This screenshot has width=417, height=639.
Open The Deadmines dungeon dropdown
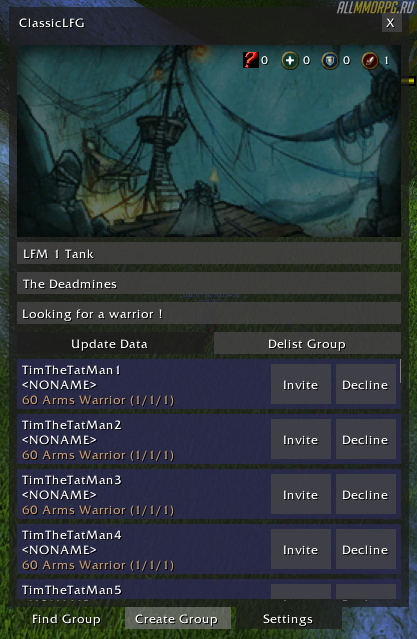point(209,284)
